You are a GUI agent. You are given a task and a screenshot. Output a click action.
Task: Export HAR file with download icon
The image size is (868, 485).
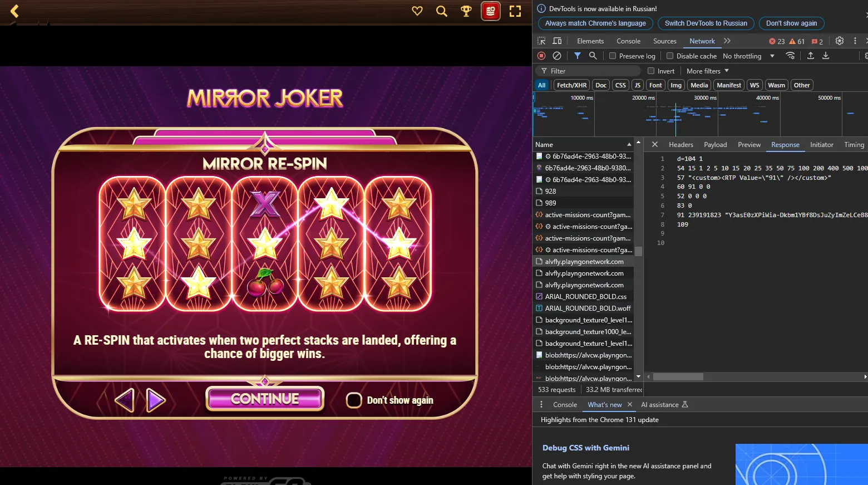pos(826,56)
